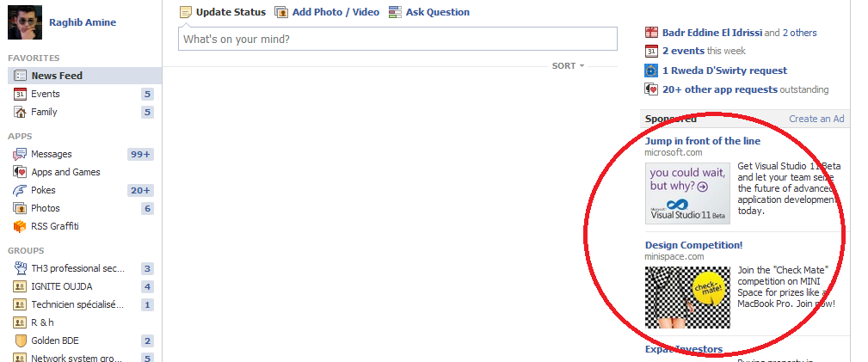
Task: Open the IGNITE OUJDA group
Action: (x=62, y=286)
